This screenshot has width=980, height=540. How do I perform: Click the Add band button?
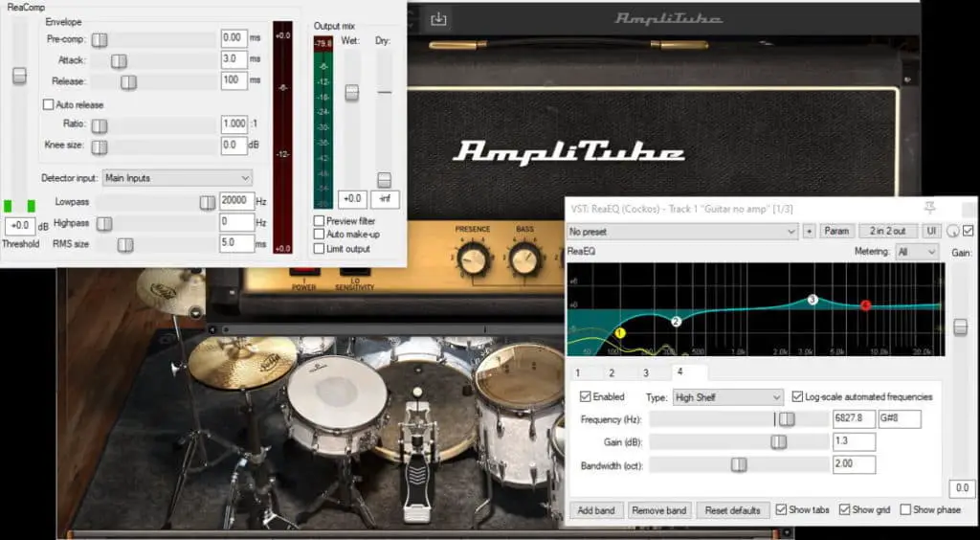click(596, 510)
